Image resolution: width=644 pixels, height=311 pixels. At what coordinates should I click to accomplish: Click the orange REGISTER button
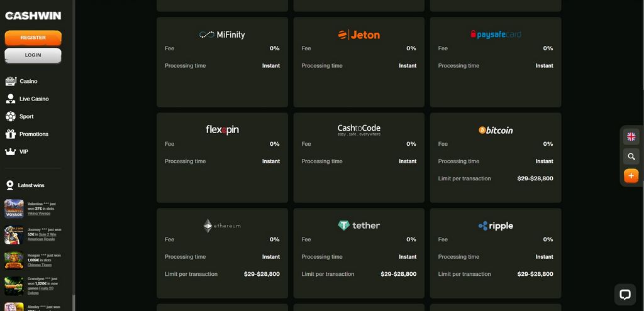(x=33, y=38)
